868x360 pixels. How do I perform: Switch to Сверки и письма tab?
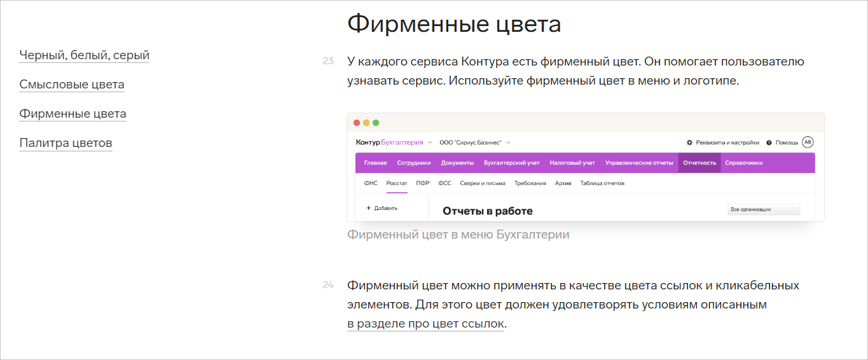[x=483, y=183]
